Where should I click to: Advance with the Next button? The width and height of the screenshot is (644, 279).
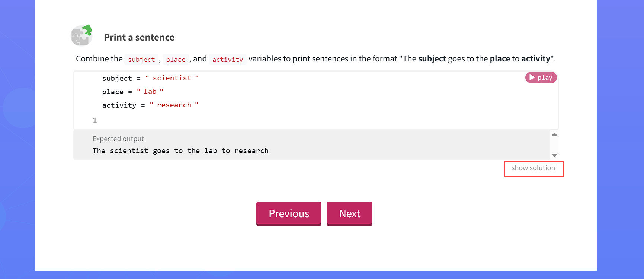point(349,213)
